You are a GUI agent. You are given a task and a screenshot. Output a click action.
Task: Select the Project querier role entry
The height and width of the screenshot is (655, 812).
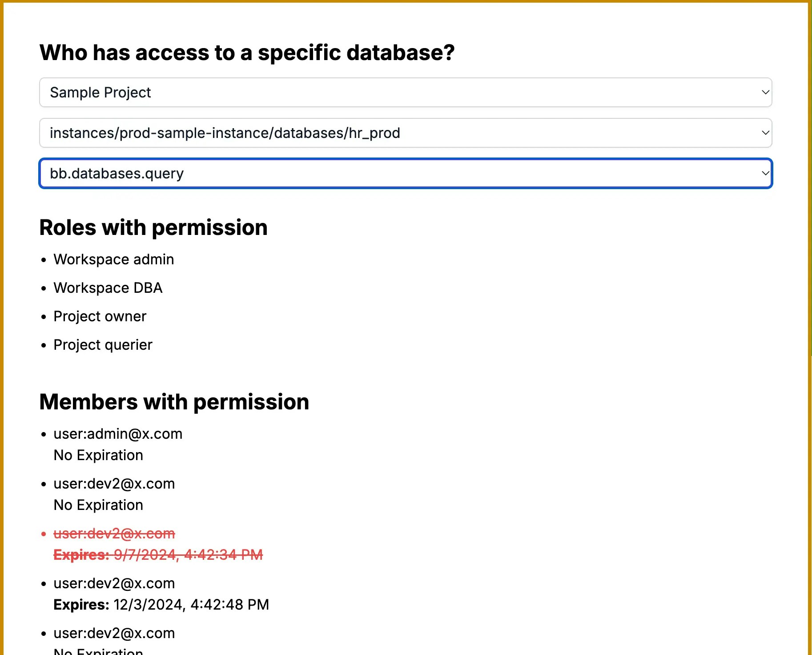pyautogui.click(x=103, y=345)
